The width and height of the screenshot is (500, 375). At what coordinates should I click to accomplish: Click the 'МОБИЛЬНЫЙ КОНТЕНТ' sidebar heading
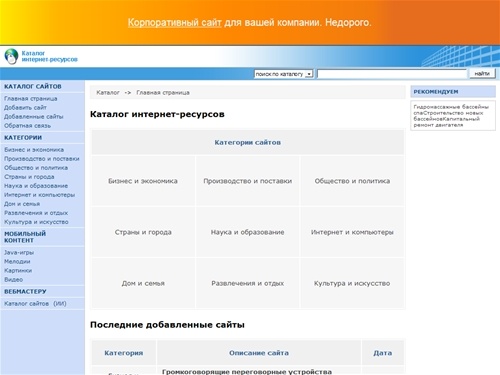(x=25, y=237)
